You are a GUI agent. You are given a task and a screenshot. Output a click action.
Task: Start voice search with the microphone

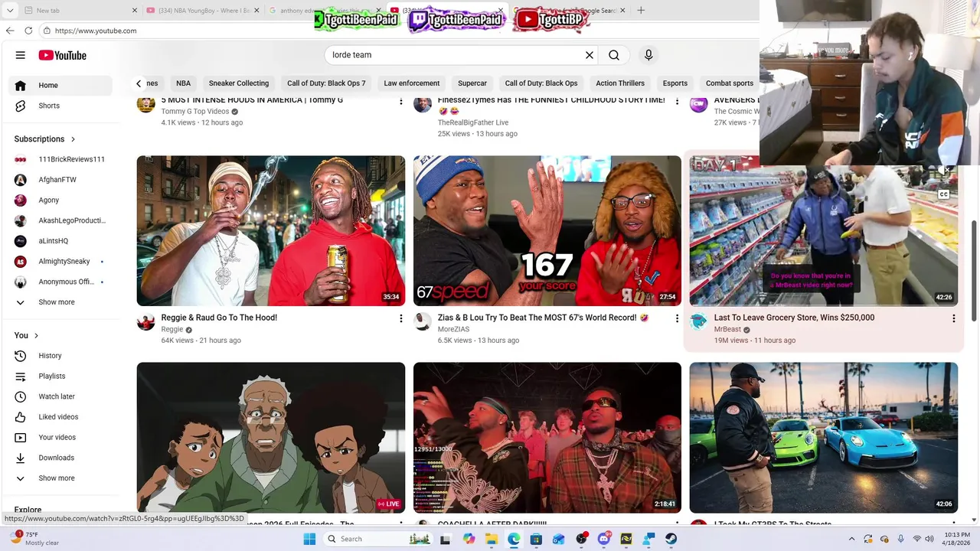coord(648,55)
